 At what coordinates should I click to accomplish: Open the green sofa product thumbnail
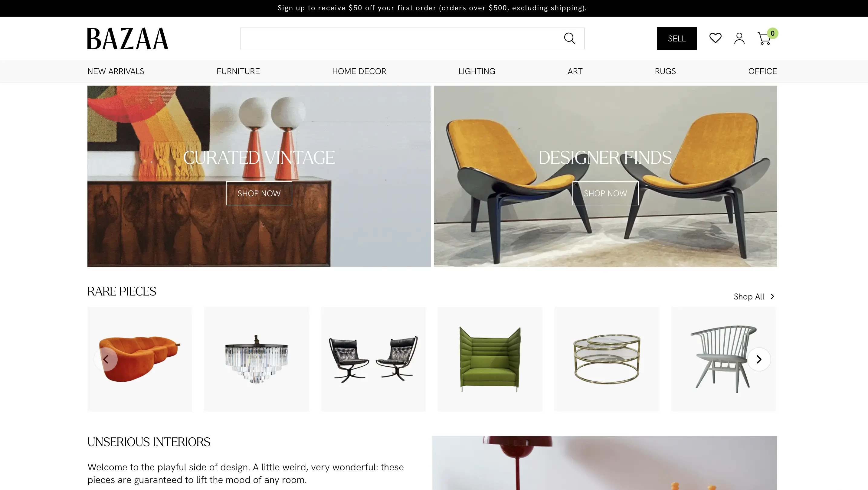coord(490,359)
